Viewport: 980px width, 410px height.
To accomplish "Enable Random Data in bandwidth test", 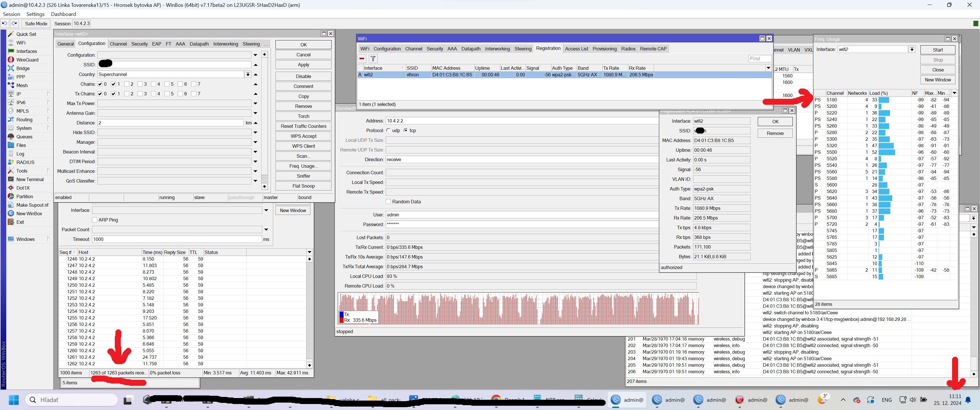I will pos(388,202).
